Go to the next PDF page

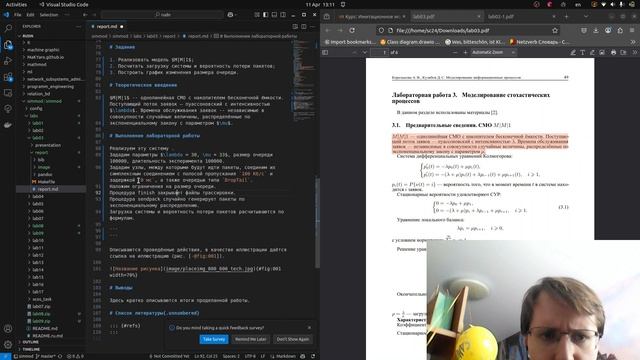point(364,53)
